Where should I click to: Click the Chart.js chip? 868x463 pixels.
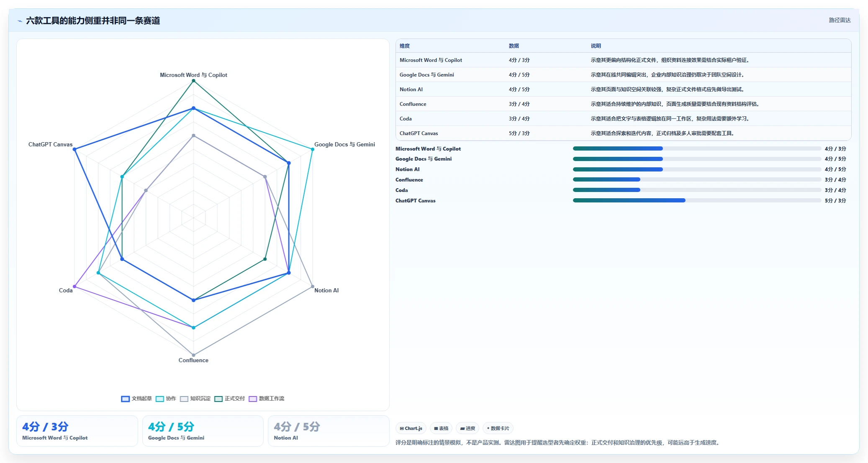411,428
